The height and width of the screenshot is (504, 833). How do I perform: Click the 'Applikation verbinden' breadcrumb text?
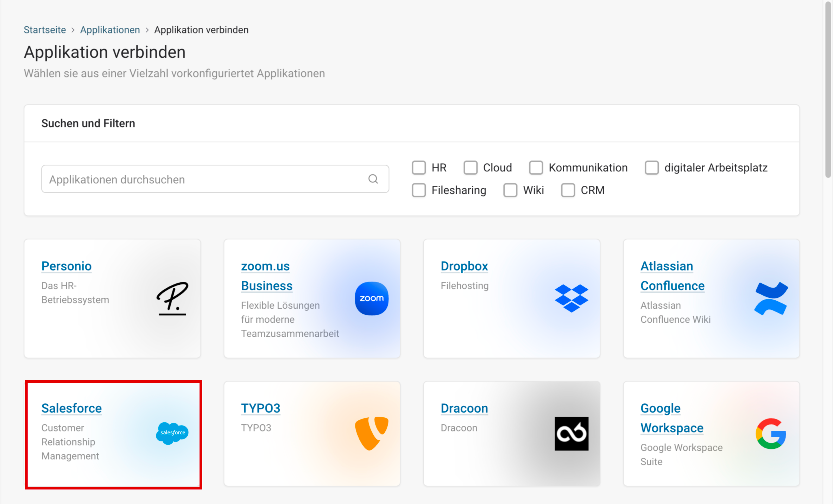tap(201, 30)
